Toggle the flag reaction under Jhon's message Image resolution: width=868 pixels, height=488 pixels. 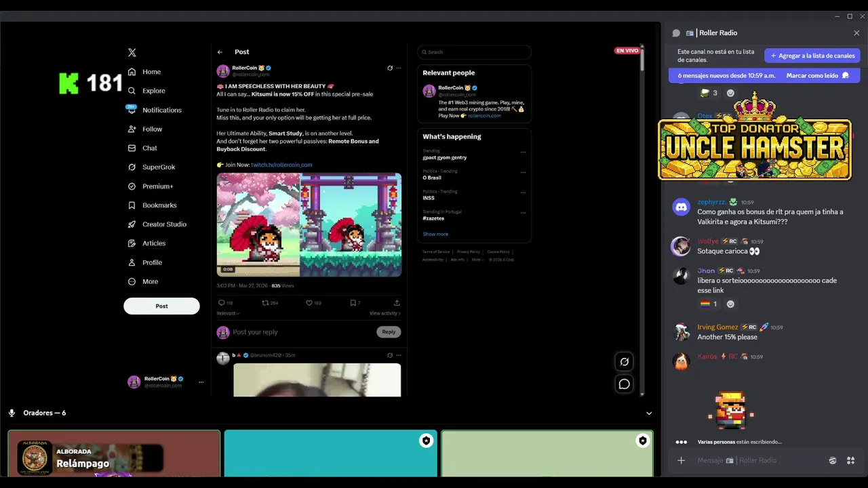tap(709, 304)
